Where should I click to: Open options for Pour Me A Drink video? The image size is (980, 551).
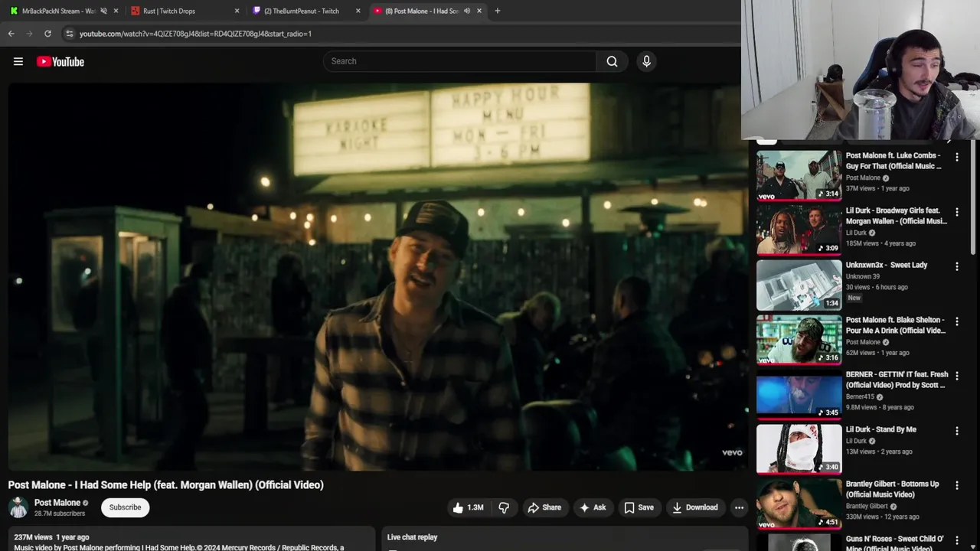point(956,321)
